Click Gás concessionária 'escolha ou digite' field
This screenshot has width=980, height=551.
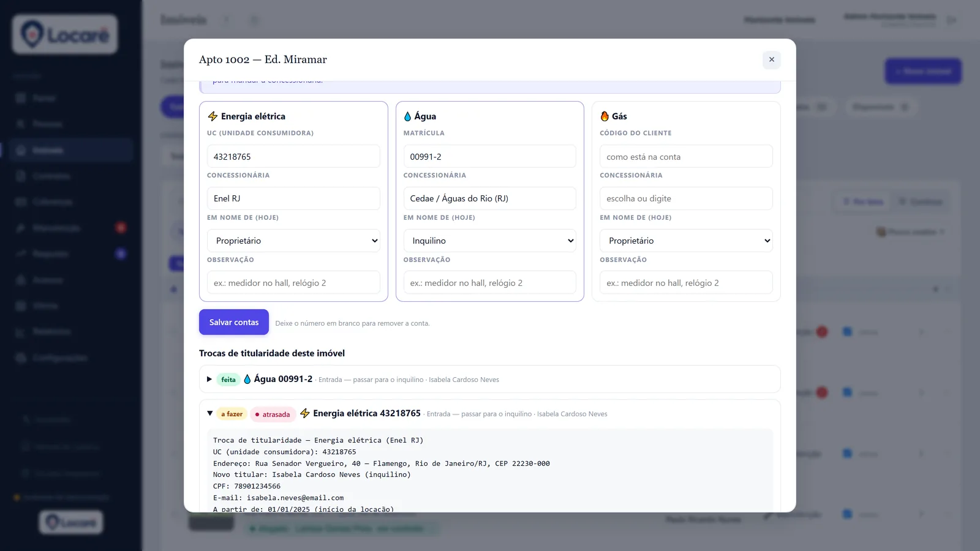pos(686,198)
